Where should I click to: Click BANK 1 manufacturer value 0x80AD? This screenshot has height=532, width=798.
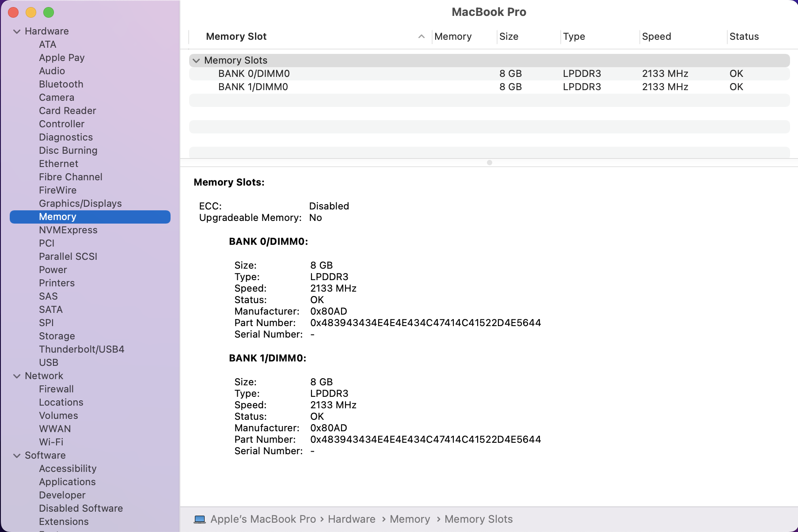(329, 428)
